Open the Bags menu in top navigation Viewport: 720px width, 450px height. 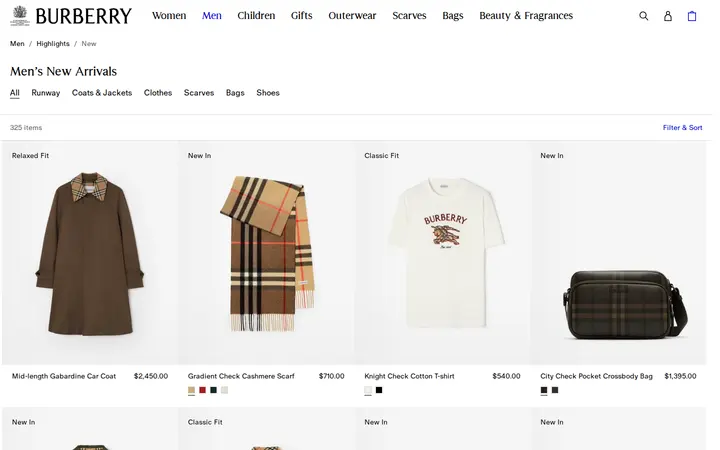453,16
